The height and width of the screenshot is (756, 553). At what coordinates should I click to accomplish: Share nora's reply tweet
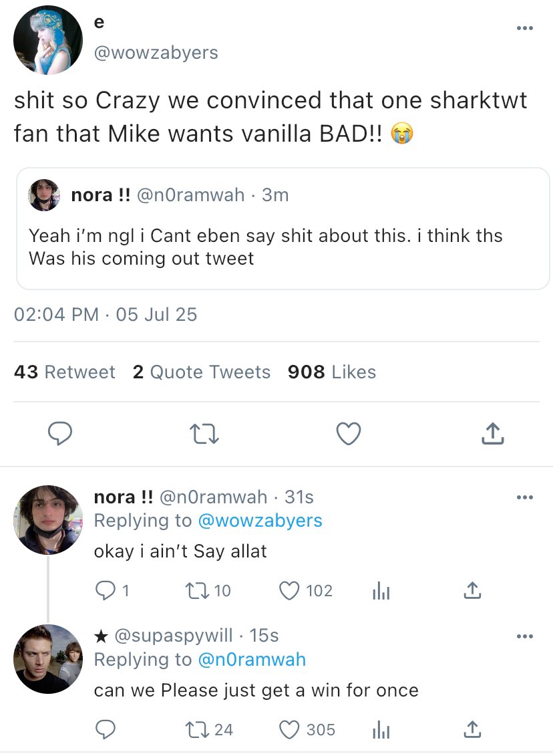472,591
